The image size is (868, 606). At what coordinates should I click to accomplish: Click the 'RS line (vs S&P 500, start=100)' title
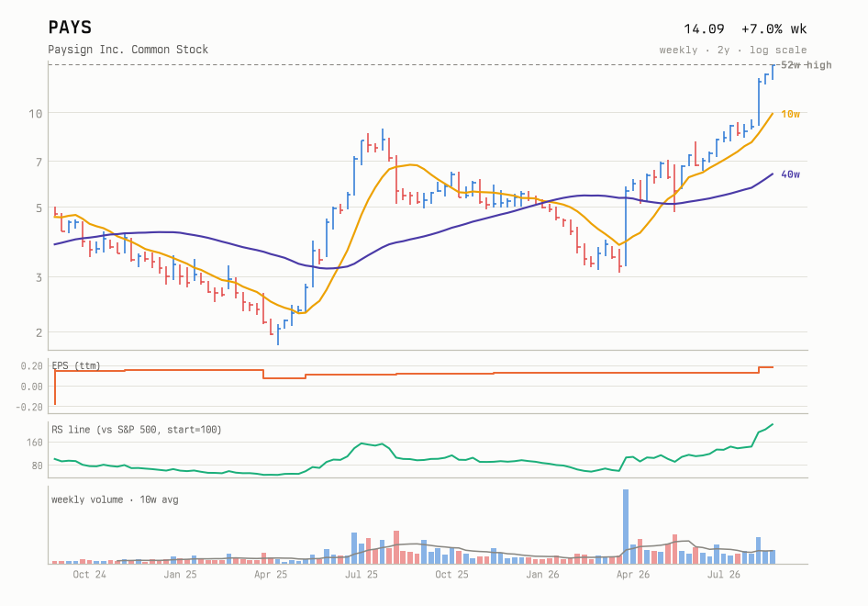pos(137,430)
